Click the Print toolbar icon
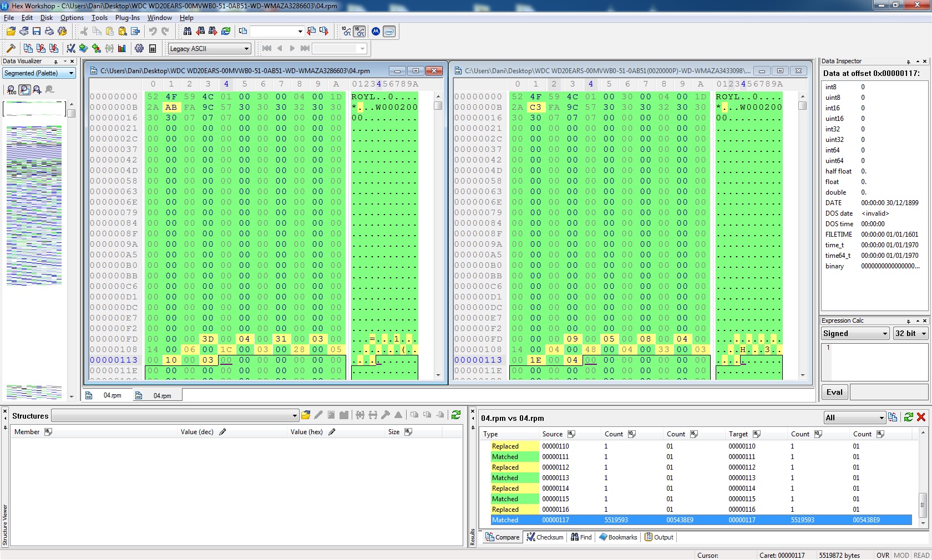Screen dimensions: 932x560 click(49, 32)
